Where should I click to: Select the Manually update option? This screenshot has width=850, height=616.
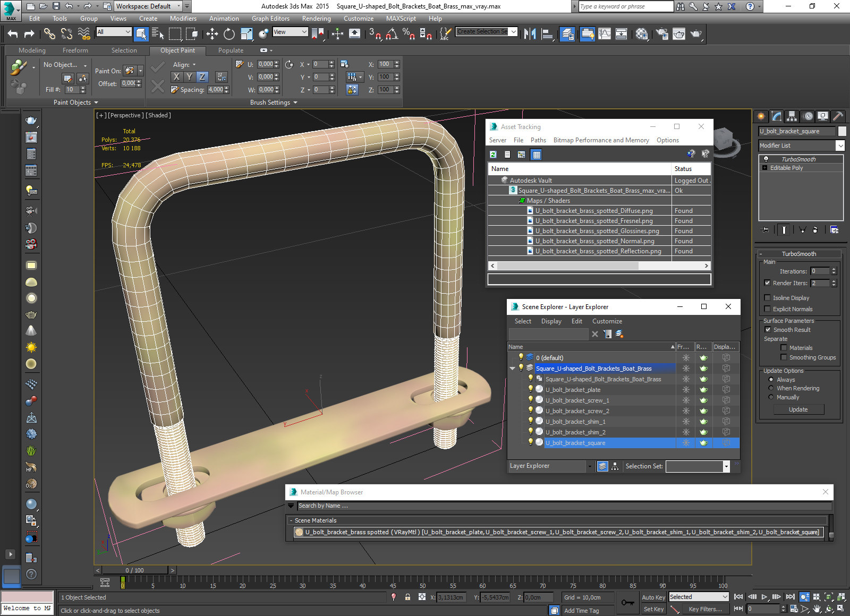coord(771,397)
